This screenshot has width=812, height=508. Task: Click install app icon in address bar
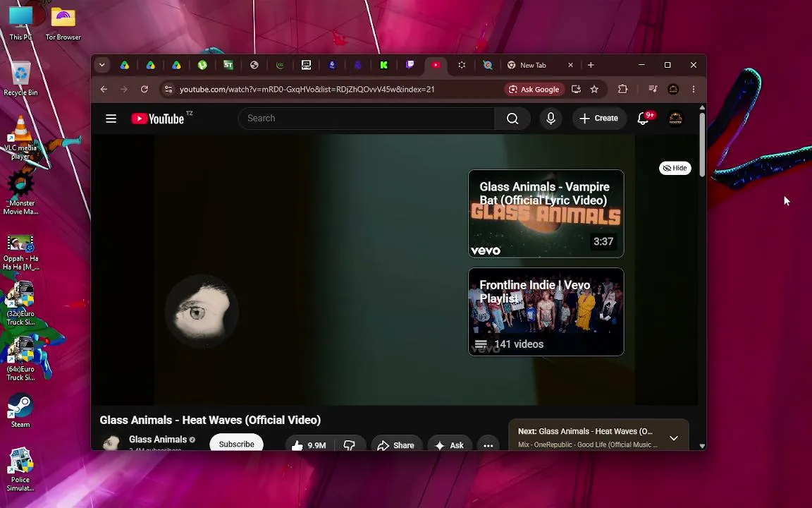[x=576, y=89]
